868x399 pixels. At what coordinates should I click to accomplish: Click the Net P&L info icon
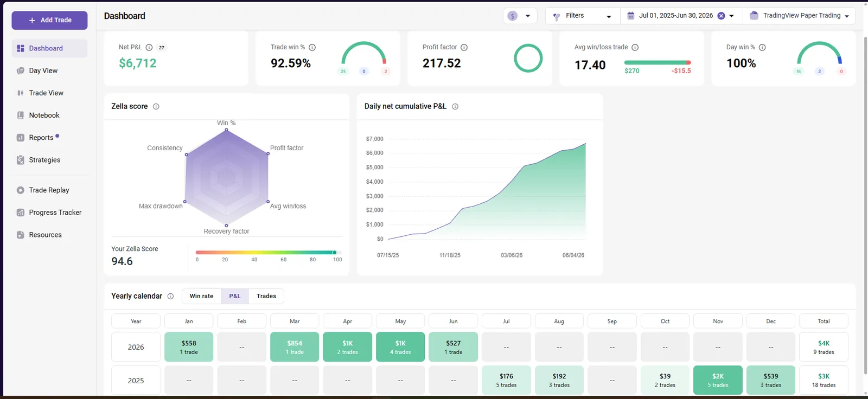(149, 47)
